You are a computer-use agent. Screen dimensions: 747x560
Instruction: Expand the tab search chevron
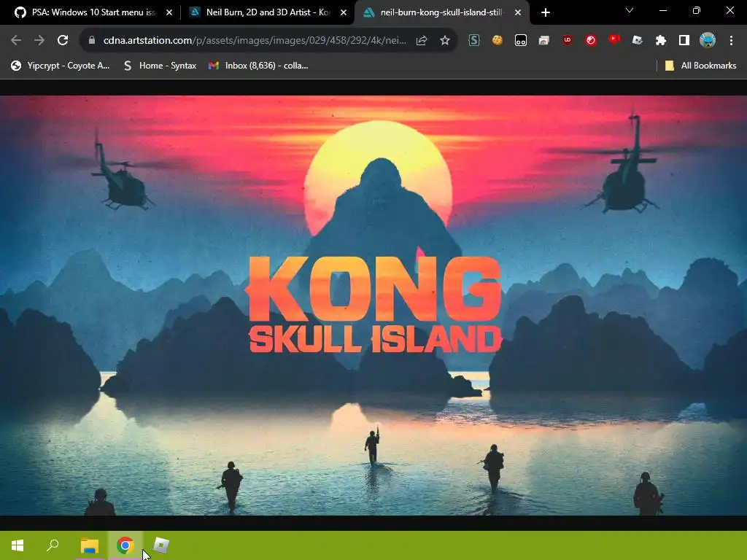coord(630,10)
